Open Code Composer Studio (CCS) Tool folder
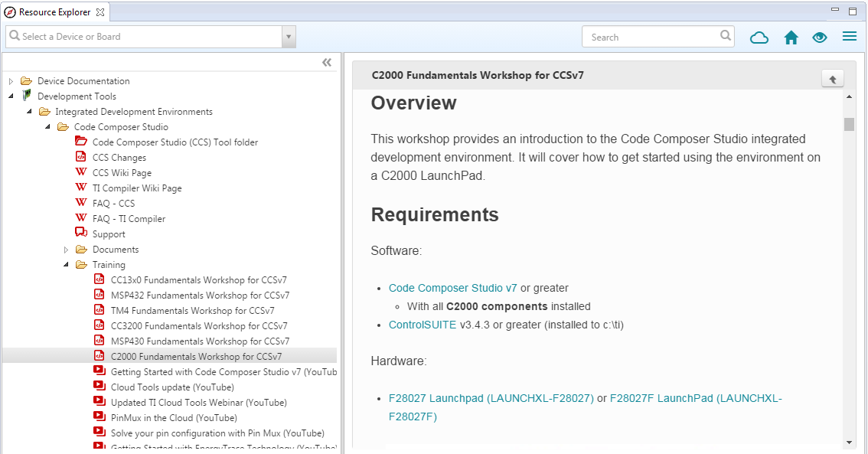868x454 pixels. pos(175,142)
